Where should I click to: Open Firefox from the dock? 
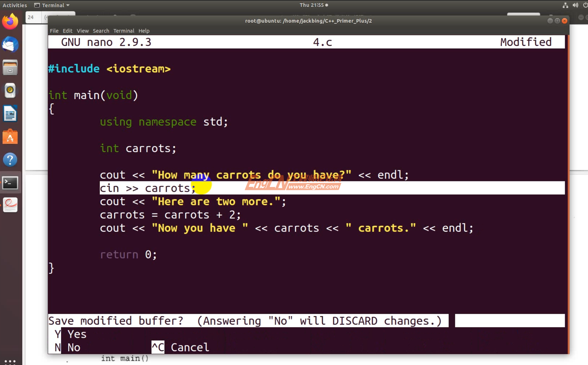(10, 21)
